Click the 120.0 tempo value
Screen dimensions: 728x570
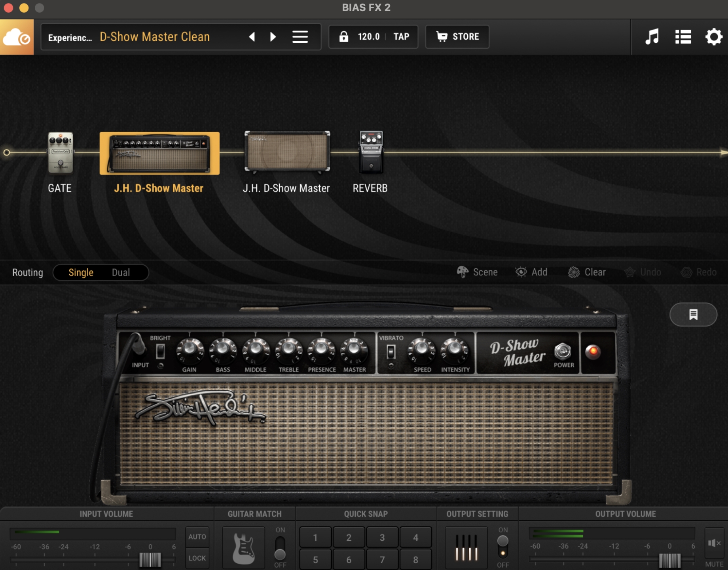[368, 37]
